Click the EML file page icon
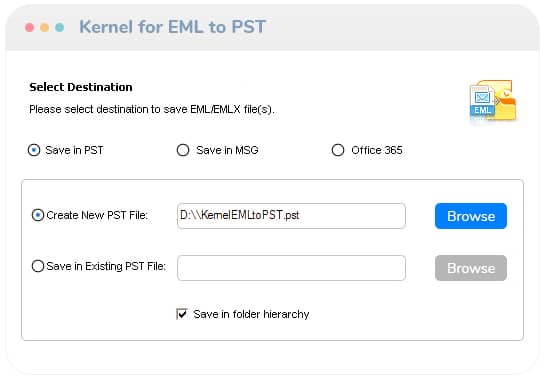The width and height of the screenshot is (545, 380). (x=482, y=101)
